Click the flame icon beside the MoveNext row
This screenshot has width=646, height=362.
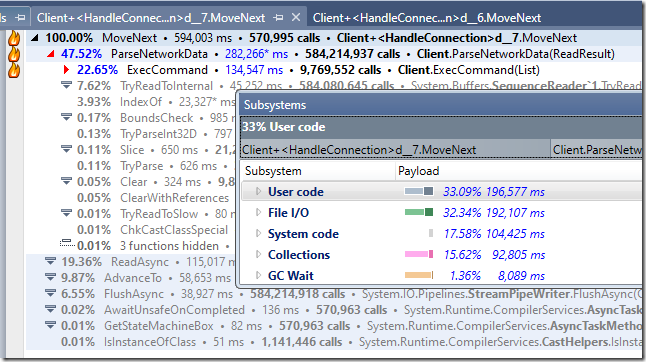point(14,38)
